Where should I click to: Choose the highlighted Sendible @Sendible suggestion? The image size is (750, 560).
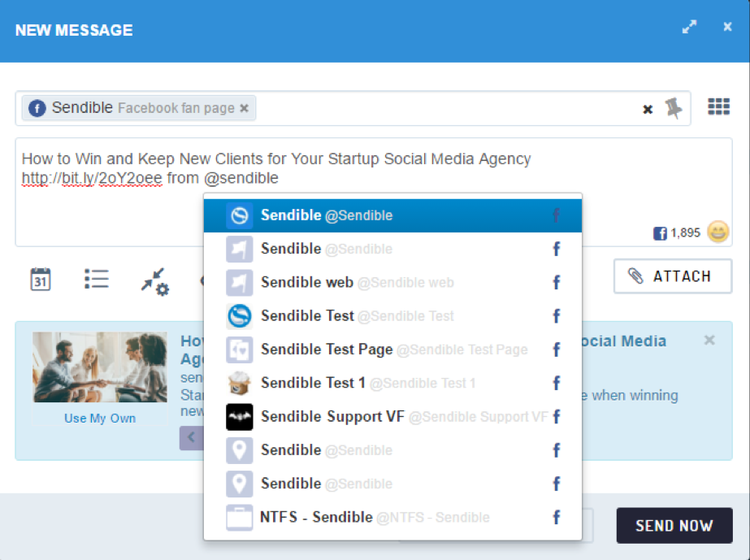pyautogui.click(x=392, y=215)
